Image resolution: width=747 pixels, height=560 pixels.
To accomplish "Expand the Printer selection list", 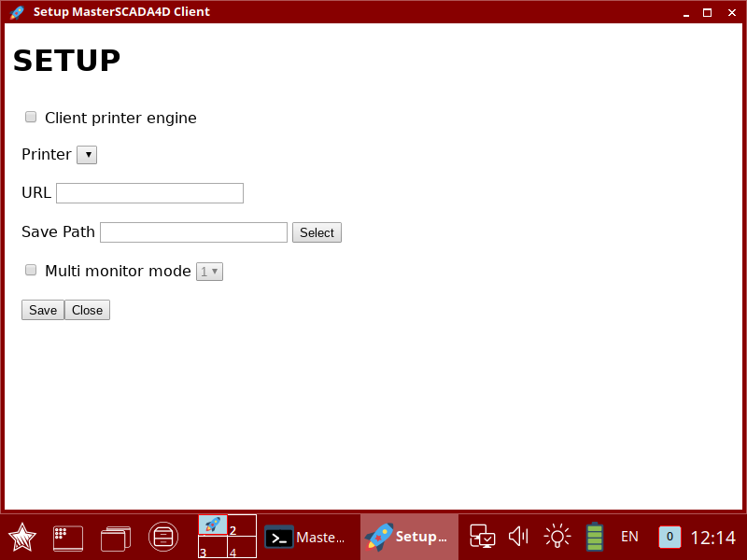I will point(86,154).
